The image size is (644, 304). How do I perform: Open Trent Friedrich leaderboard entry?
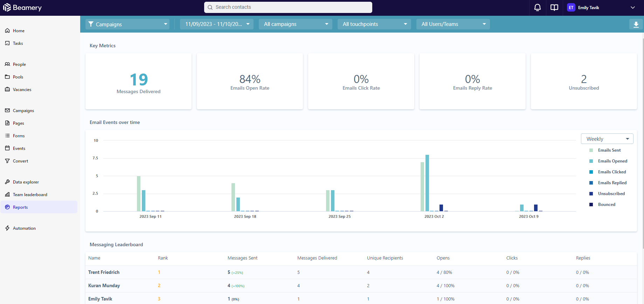[x=104, y=272]
